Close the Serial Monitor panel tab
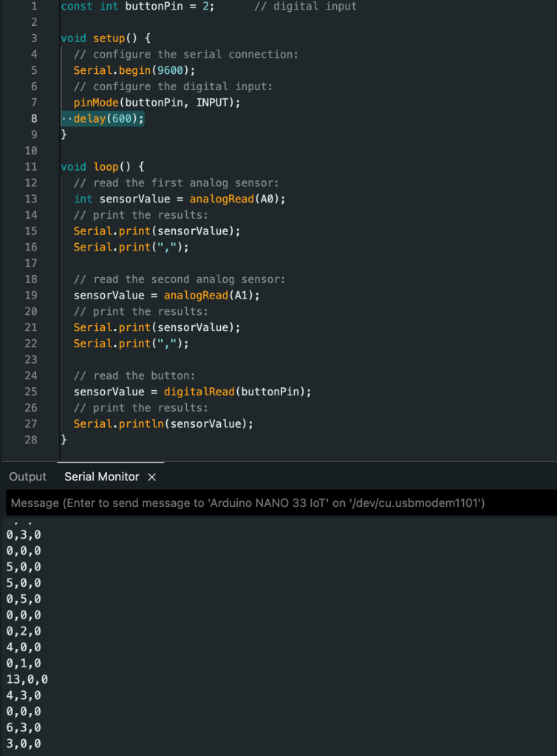557x756 pixels. (x=151, y=477)
